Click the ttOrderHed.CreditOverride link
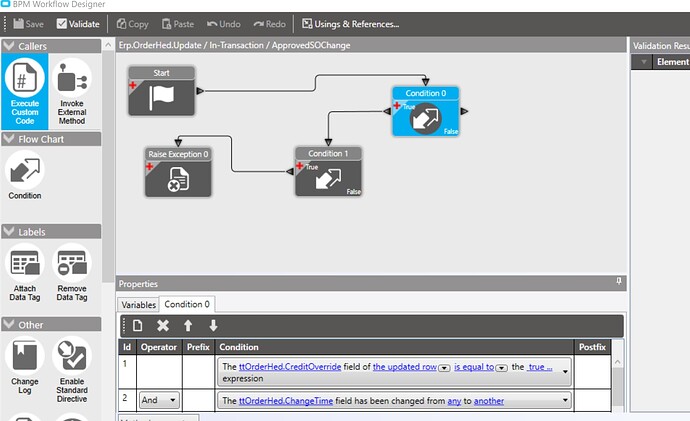The image size is (690, 421). click(x=290, y=366)
